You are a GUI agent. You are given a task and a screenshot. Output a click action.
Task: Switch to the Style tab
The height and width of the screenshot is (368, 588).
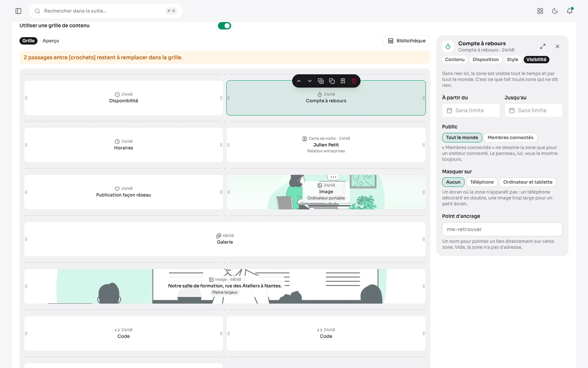coord(512,60)
